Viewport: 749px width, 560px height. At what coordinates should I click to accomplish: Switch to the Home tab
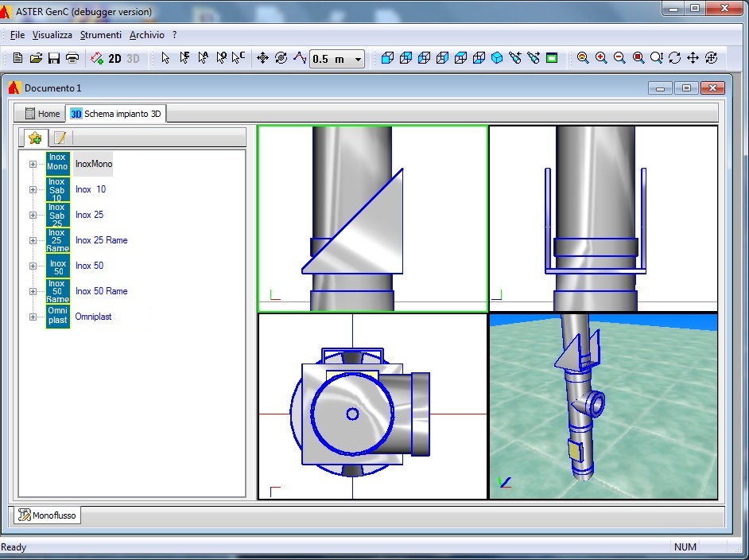42,114
